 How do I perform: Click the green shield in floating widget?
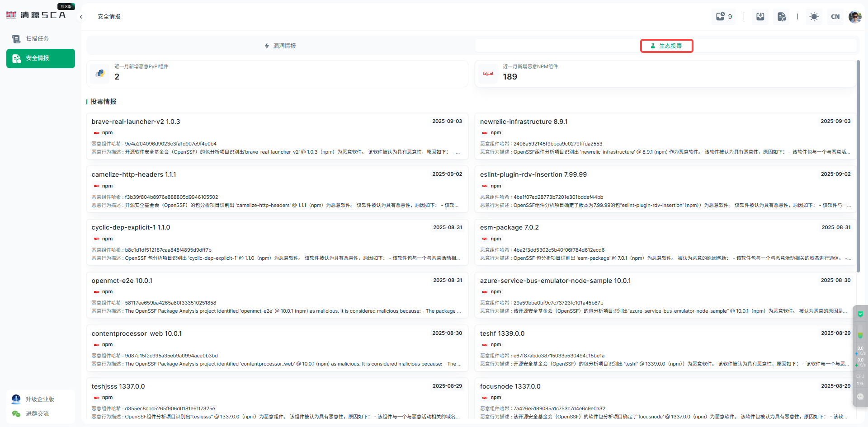[x=860, y=314]
